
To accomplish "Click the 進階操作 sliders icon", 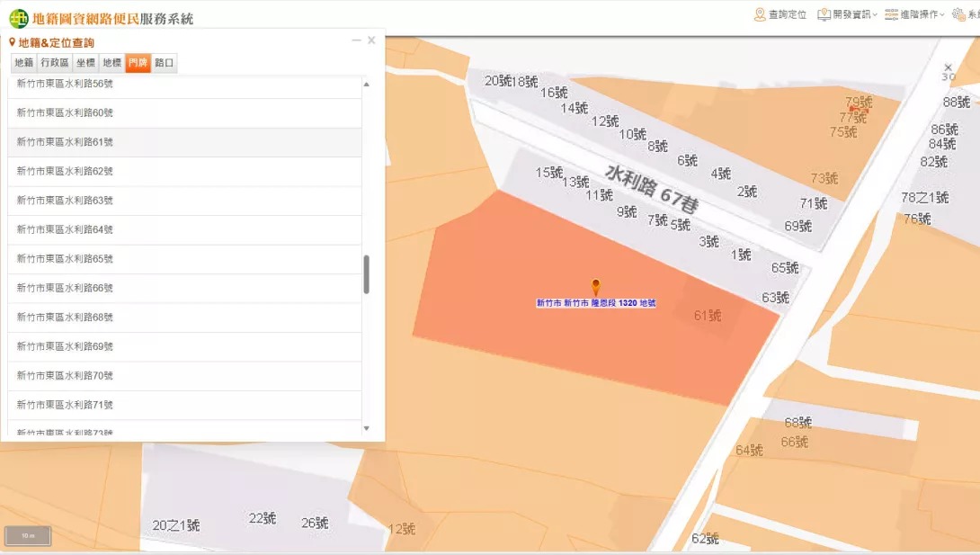I will [891, 14].
